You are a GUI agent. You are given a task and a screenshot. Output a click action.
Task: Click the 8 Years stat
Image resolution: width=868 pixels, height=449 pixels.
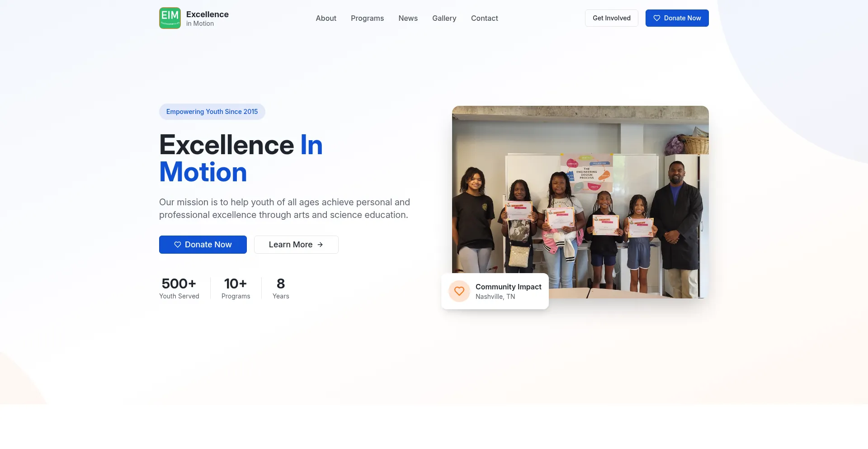[281, 288]
